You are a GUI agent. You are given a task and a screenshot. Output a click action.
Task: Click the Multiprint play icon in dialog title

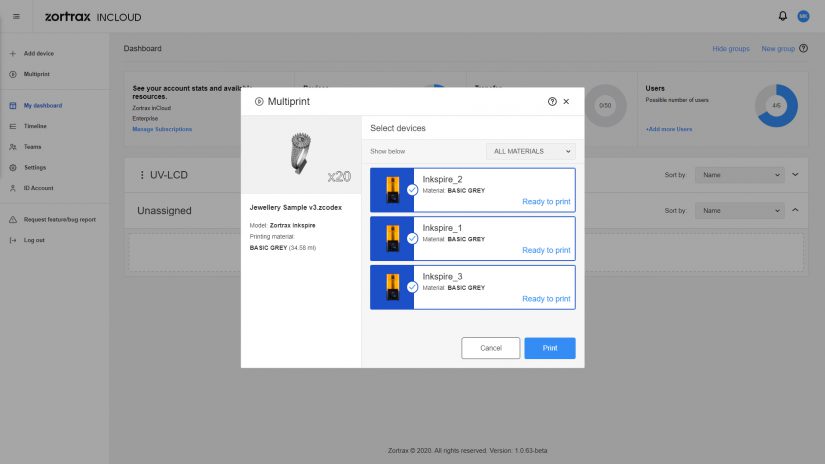(259, 102)
